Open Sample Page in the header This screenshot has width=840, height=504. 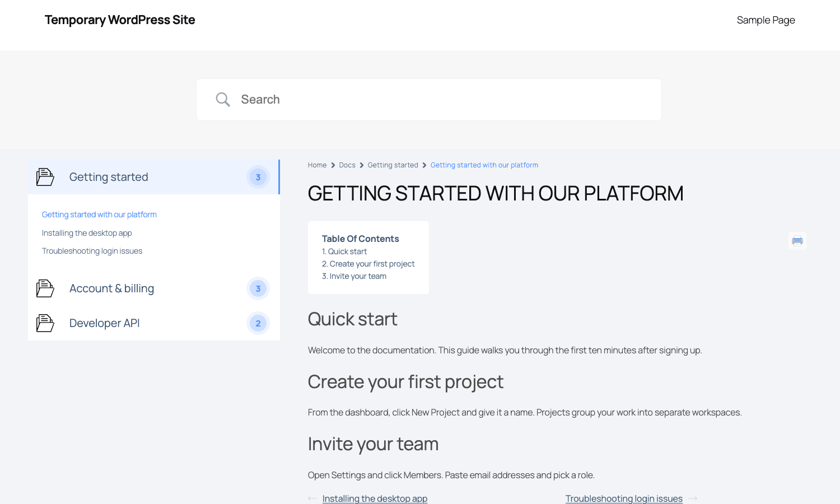(766, 20)
